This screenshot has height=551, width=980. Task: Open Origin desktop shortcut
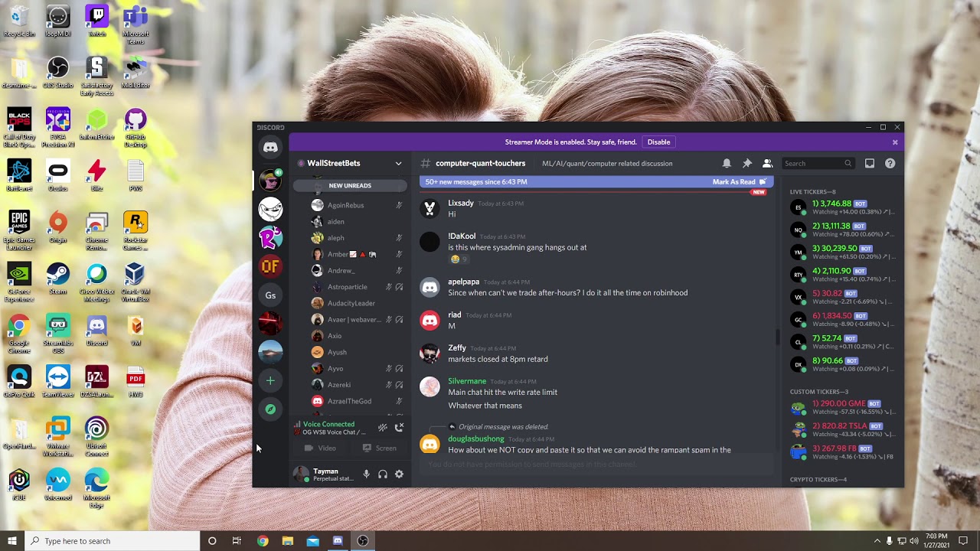coord(57,227)
